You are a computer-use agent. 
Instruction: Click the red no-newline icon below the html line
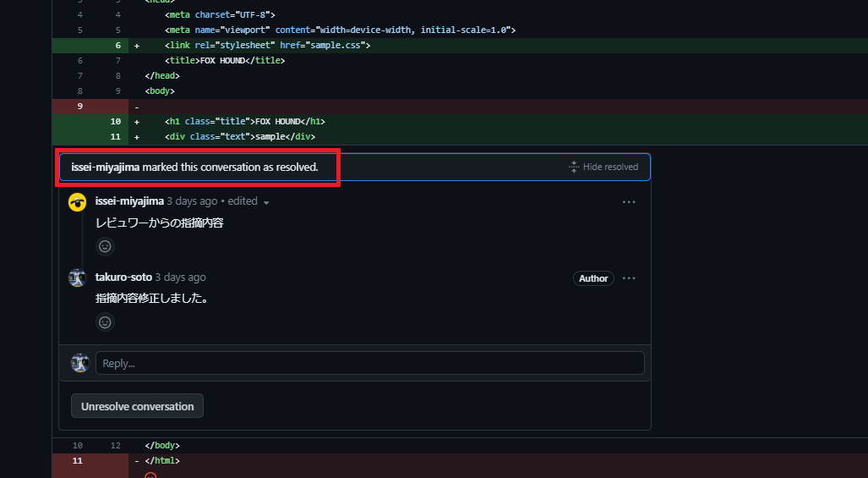click(x=150, y=475)
